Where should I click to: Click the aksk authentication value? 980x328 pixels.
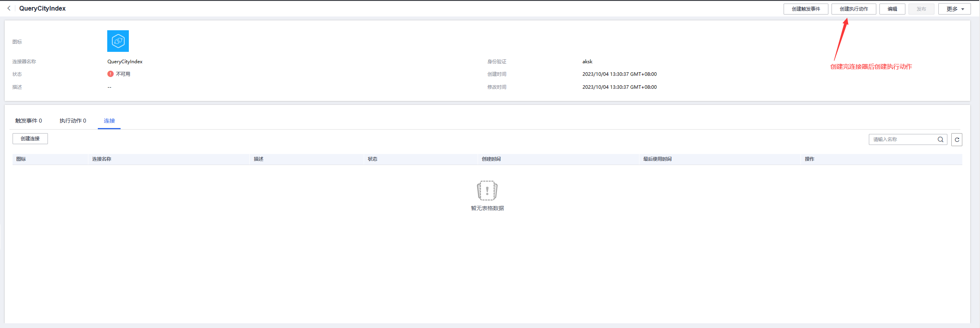click(587, 62)
